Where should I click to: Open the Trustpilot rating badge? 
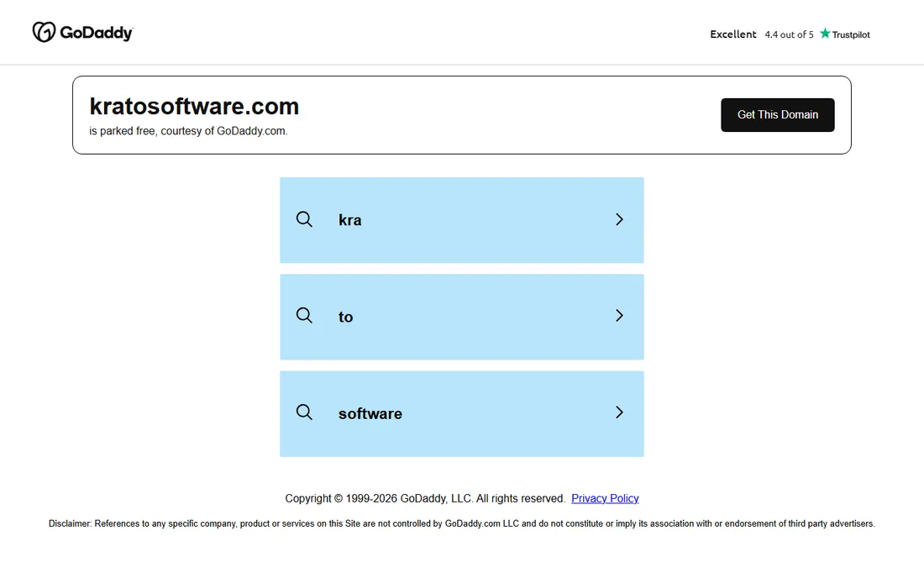tap(790, 34)
